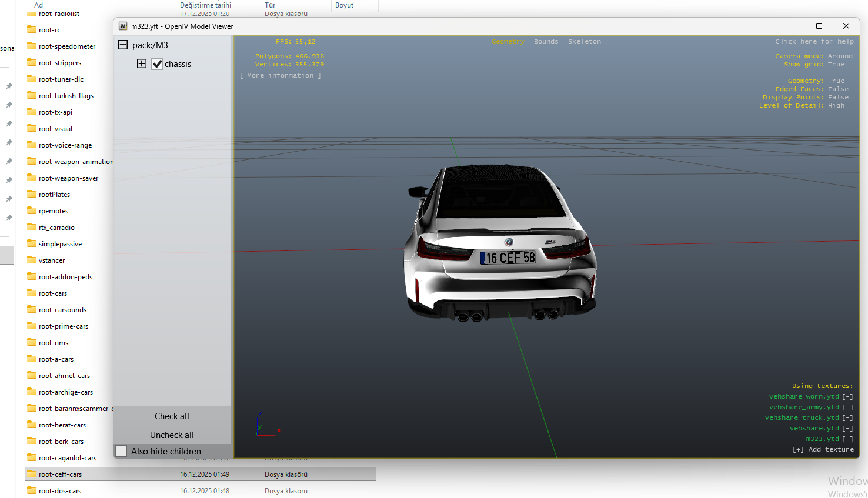The height and width of the screenshot is (498, 868).
Task: Click the root-prime-cars folder icon
Action: pos(32,326)
